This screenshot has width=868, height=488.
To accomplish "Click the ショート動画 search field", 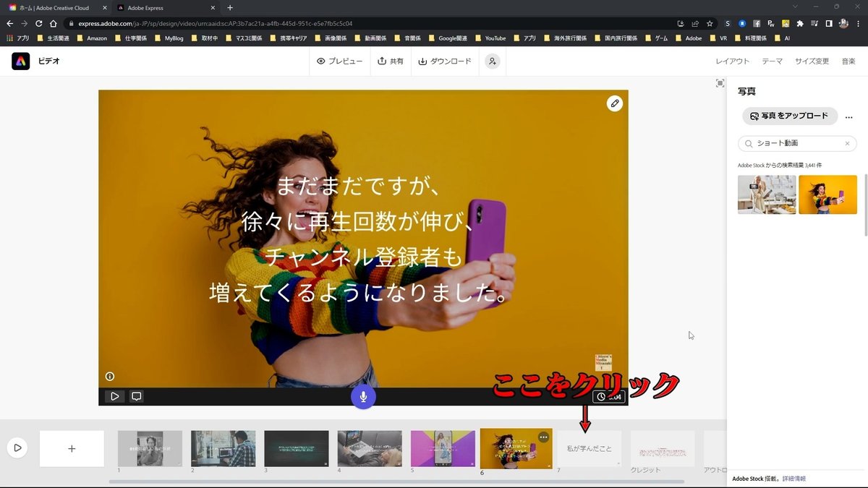I will 797,143.
